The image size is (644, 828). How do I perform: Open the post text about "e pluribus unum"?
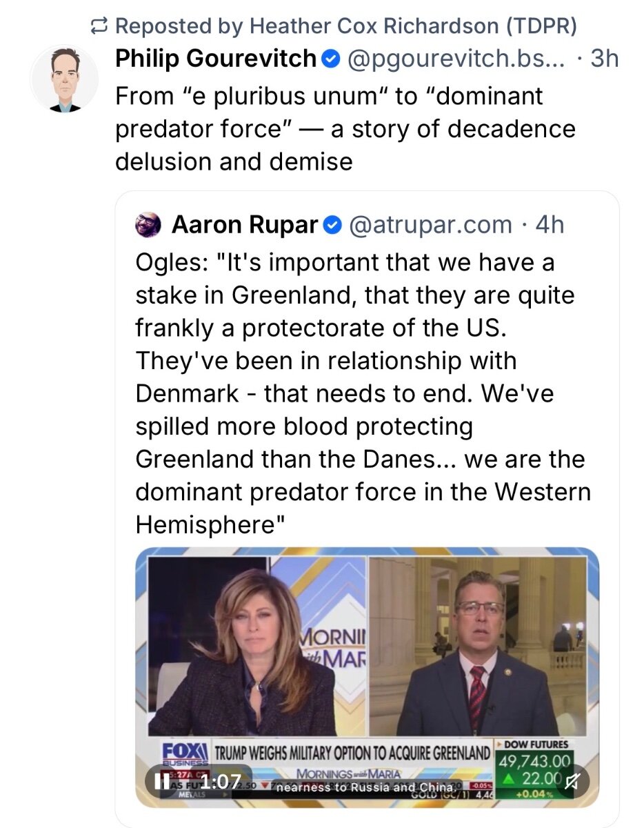(345, 128)
